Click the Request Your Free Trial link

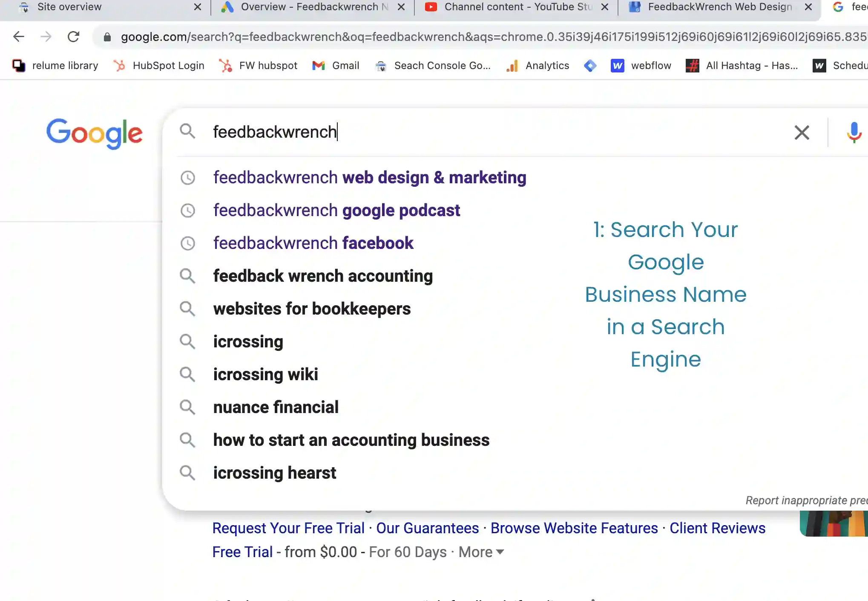tap(287, 528)
